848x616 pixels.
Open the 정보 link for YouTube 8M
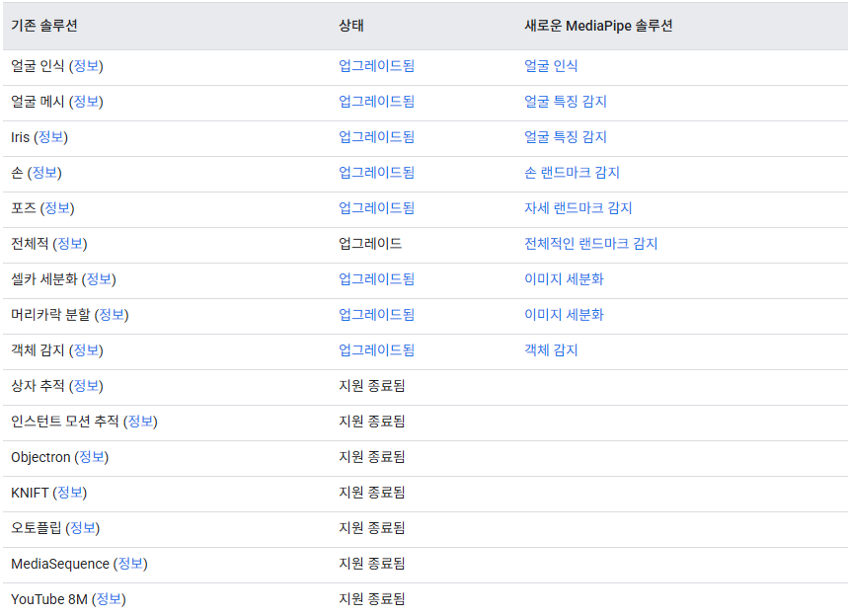pyautogui.click(x=110, y=599)
